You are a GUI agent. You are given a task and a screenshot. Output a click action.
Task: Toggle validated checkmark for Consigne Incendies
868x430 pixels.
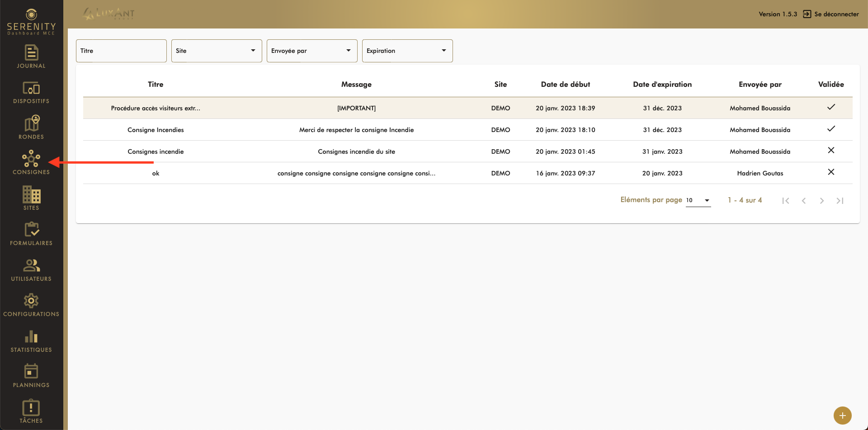(830, 129)
